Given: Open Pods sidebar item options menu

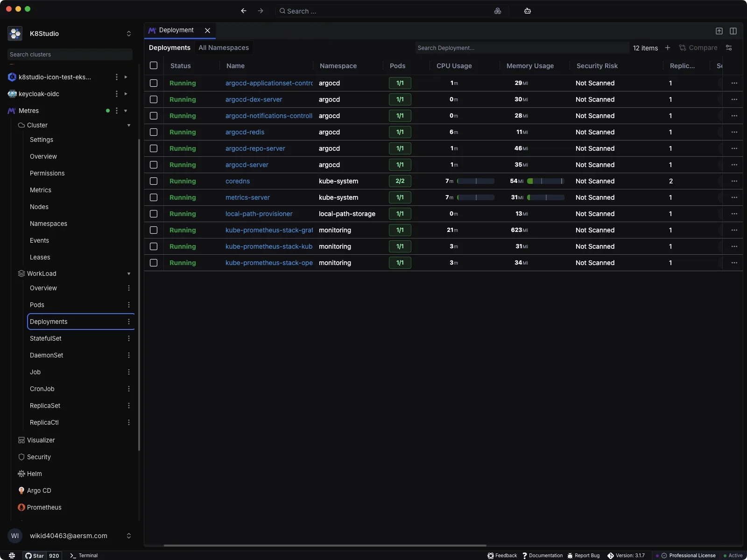Looking at the screenshot, I should [x=129, y=305].
